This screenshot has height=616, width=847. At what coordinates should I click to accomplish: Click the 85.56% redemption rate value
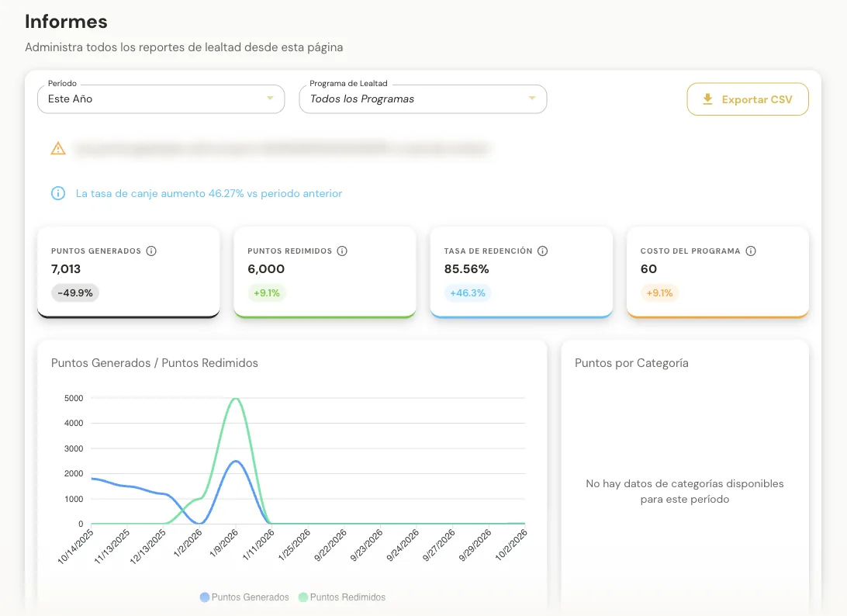click(467, 268)
